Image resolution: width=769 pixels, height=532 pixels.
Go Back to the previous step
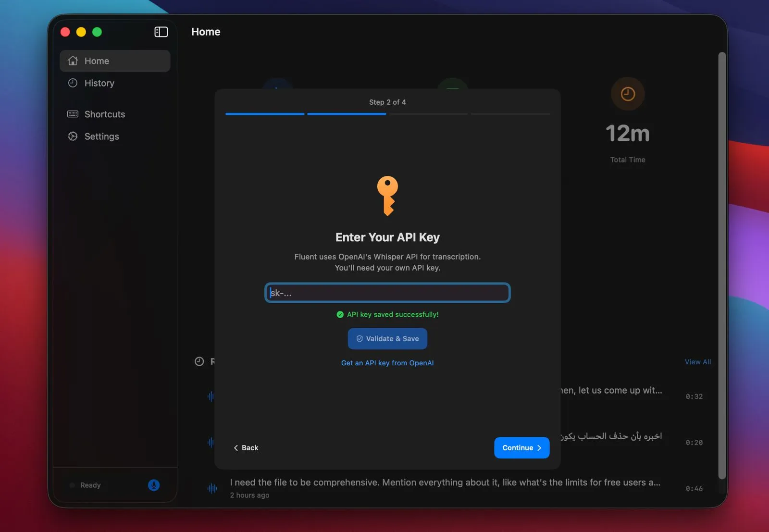pyautogui.click(x=246, y=448)
